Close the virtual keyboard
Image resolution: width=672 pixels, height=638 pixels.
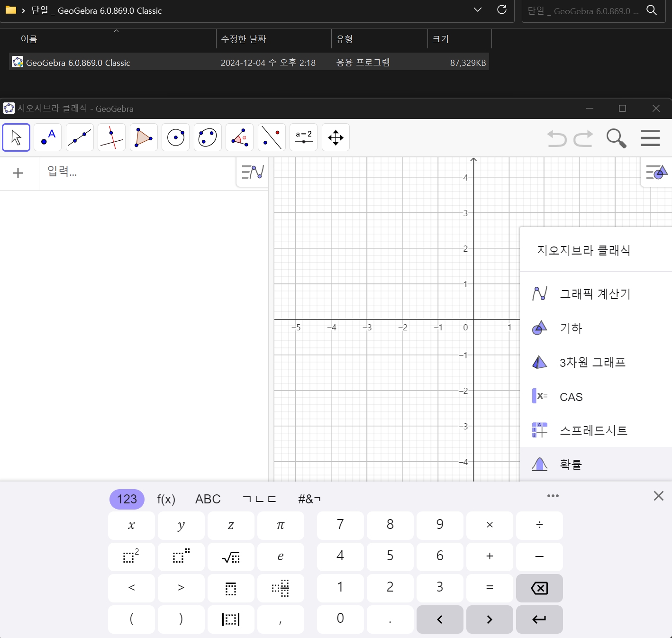pyautogui.click(x=658, y=496)
